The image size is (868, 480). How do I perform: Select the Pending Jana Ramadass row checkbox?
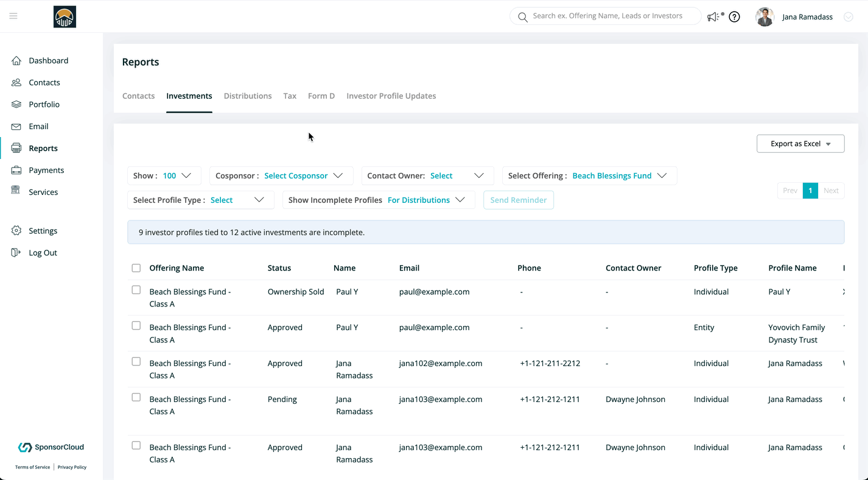point(136,397)
